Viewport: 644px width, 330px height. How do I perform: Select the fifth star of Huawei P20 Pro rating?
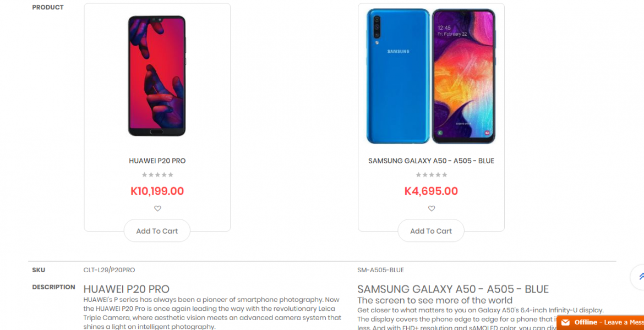point(171,175)
